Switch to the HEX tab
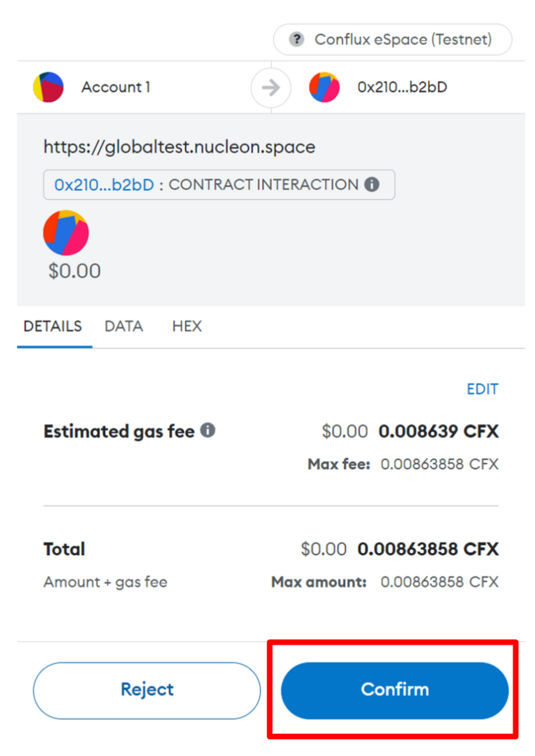Viewport: 535px width, 756px height. [x=187, y=326]
